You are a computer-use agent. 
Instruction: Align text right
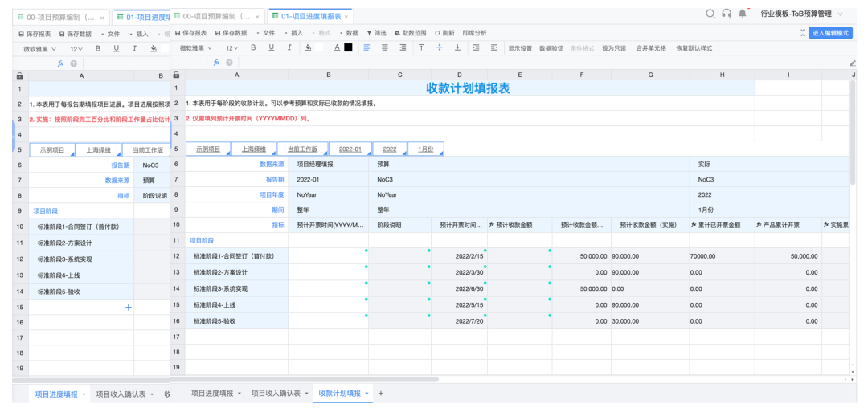(x=403, y=47)
